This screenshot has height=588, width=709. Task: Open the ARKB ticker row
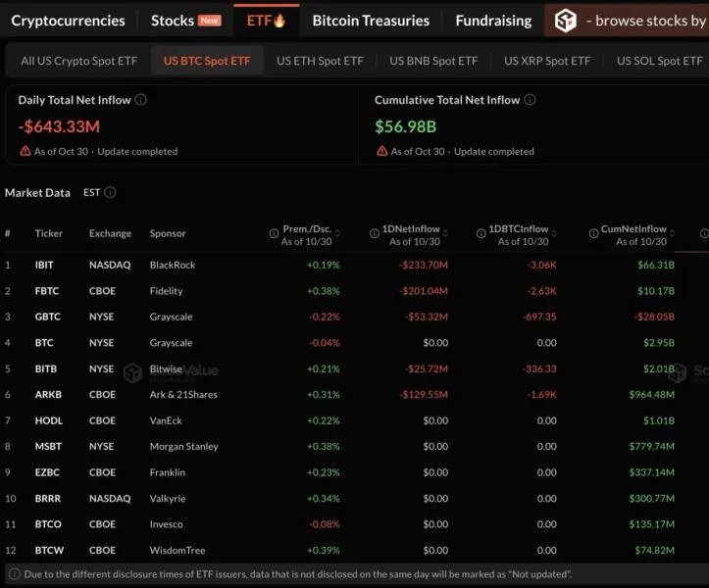click(x=48, y=395)
